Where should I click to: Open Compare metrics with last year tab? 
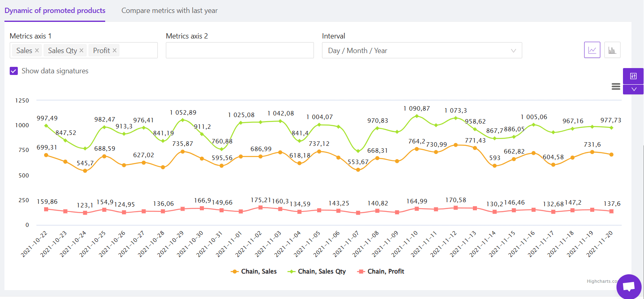pos(169,11)
